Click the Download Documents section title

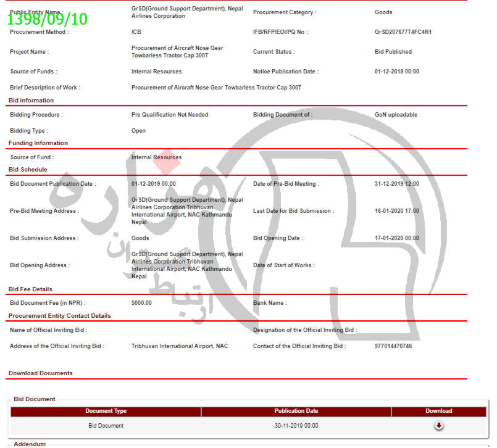40,373
